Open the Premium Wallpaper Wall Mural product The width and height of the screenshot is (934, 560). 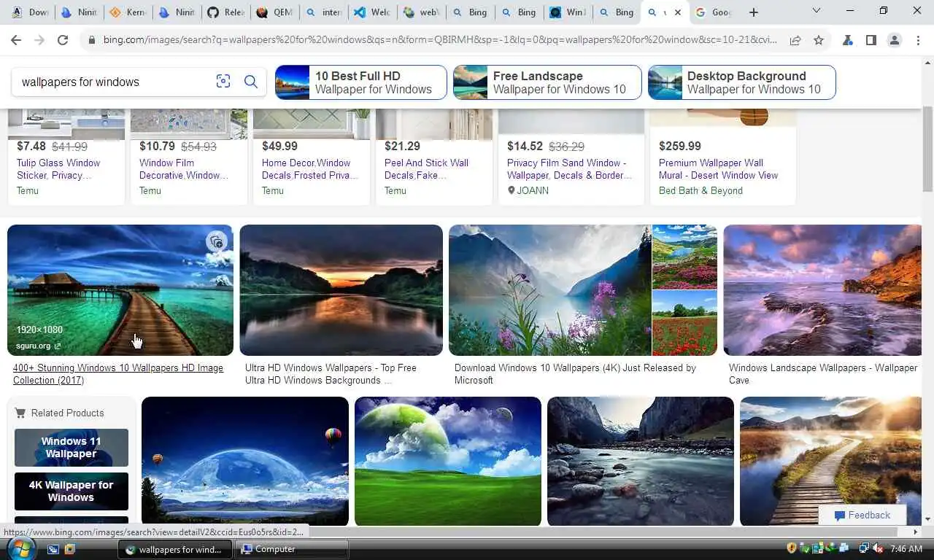point(718,169)
